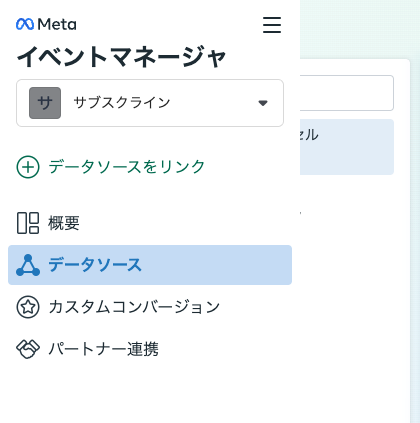The image size is (420, 423).
Task: Click the partially visible search field
Action: pos(347,93)
